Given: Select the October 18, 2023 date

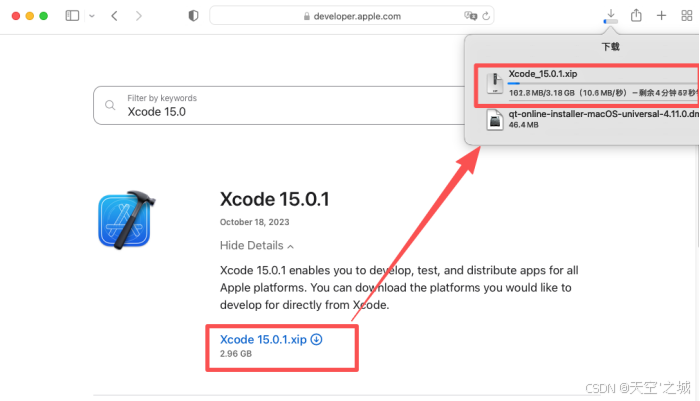Looking at the screenshot, I should point(254,222).
